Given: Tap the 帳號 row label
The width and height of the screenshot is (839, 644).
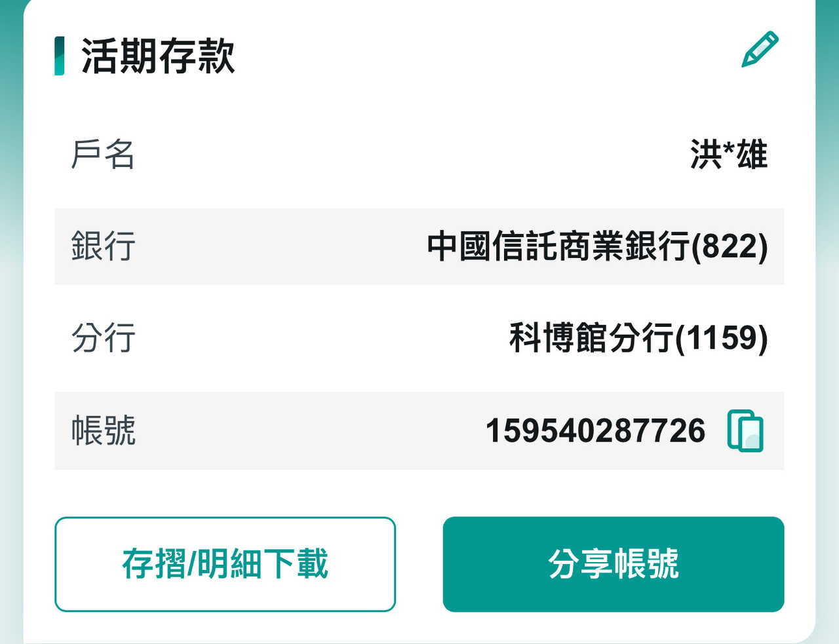Looking at the screenshot, I should point(103,430).
